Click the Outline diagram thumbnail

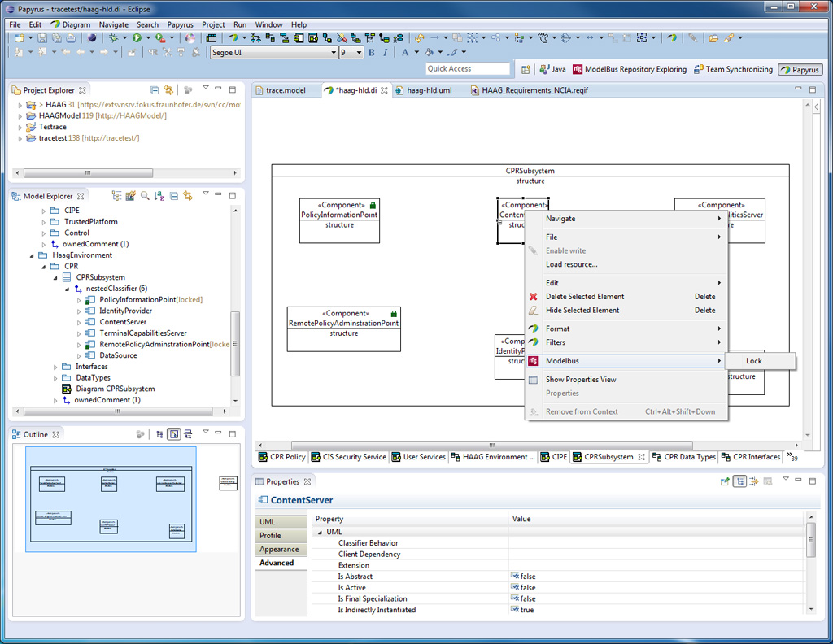[x=111, y=499]
